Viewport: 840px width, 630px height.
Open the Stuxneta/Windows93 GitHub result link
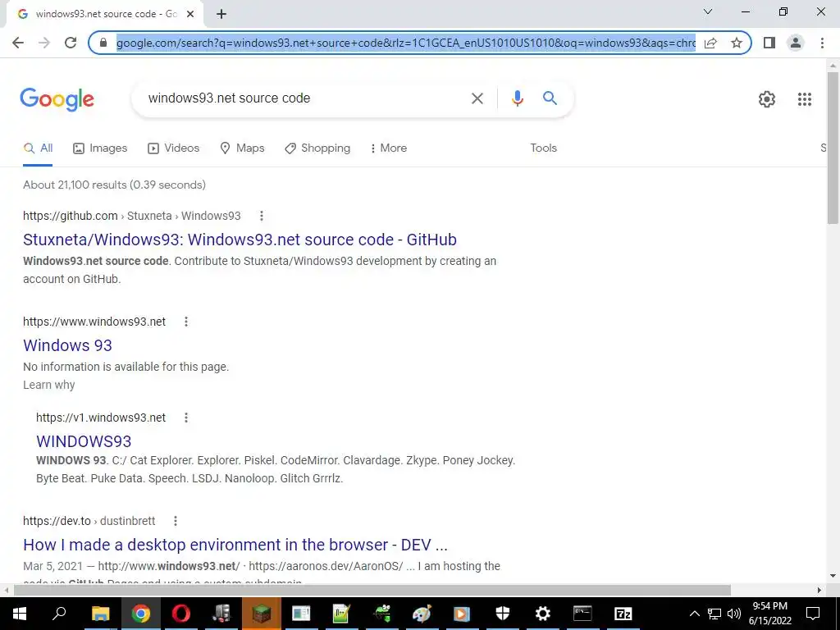(x=240, y=240)
